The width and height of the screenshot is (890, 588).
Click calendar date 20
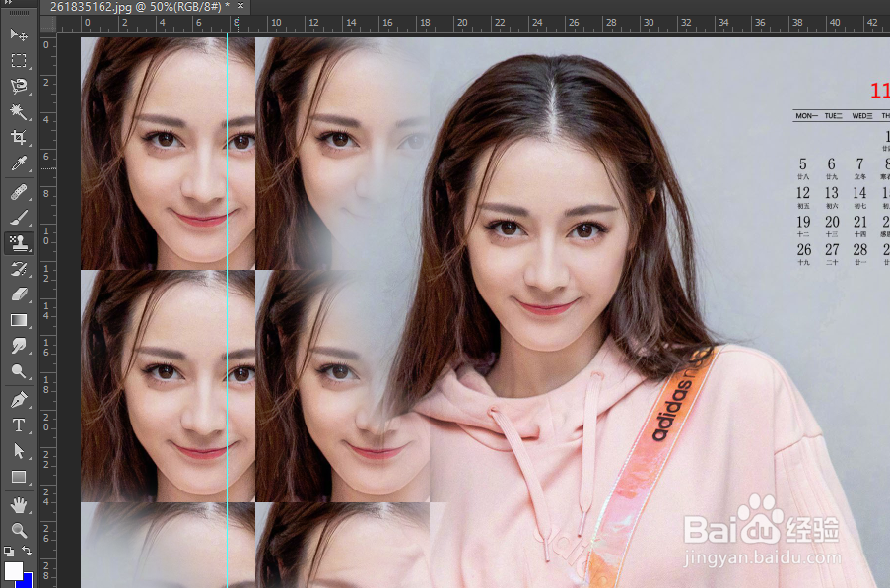coord(832,222)
